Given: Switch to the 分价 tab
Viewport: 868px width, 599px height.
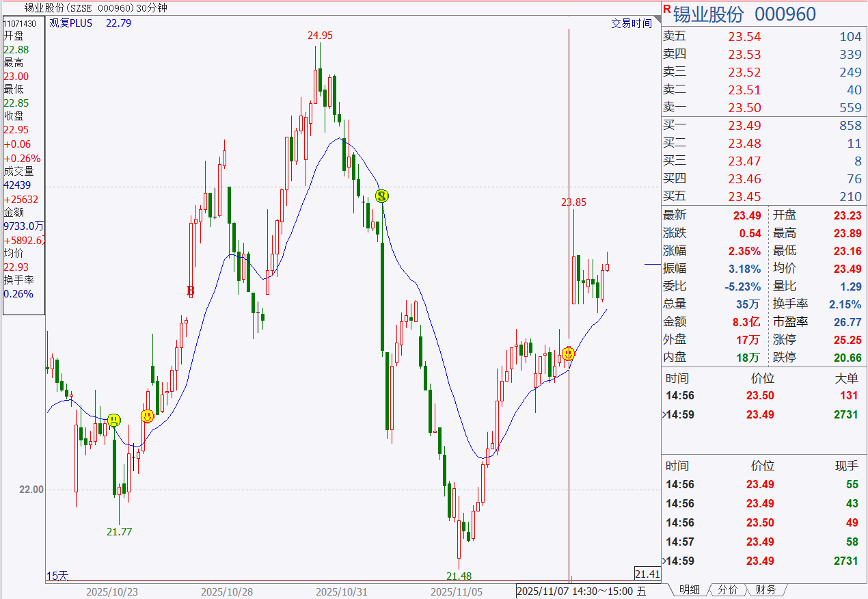Looking at the screenshot, I should (728, 589).
